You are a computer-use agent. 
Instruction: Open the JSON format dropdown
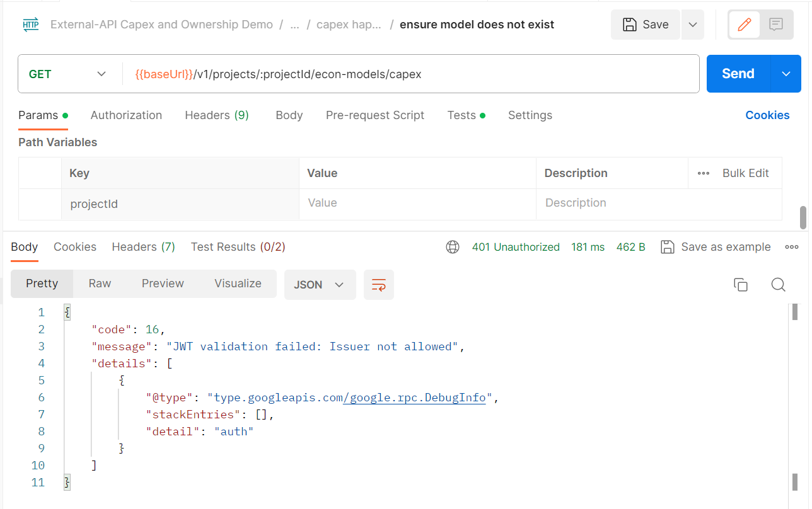coord(320,285)
